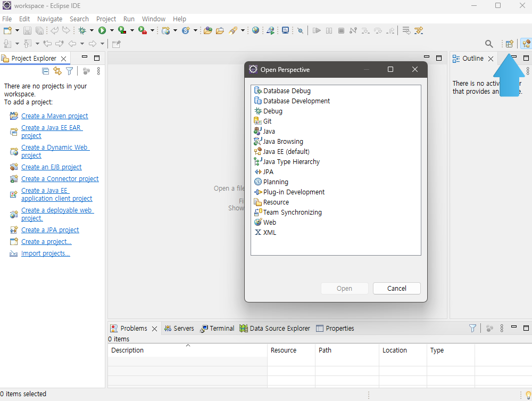Select Database Development perspective
The height and width of the screenshot is (401, 532).
pyautogui.click(x=292, y=101)
